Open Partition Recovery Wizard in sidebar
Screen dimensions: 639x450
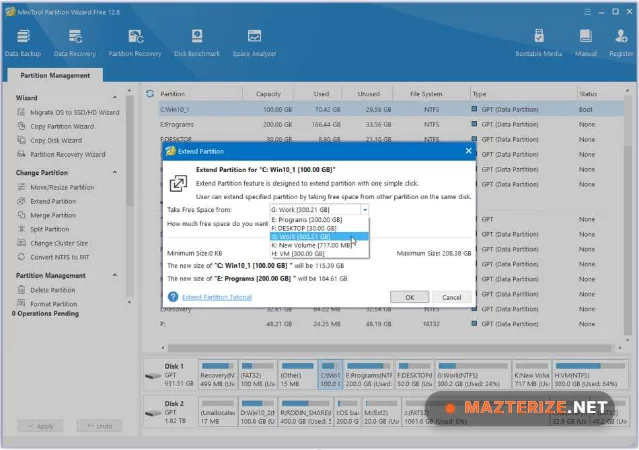click(x=61, y=154)
